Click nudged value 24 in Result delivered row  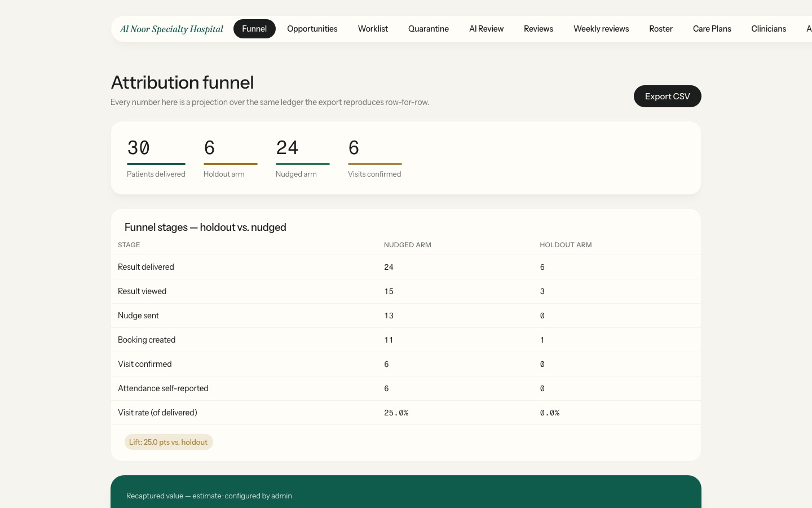point(389,267)
